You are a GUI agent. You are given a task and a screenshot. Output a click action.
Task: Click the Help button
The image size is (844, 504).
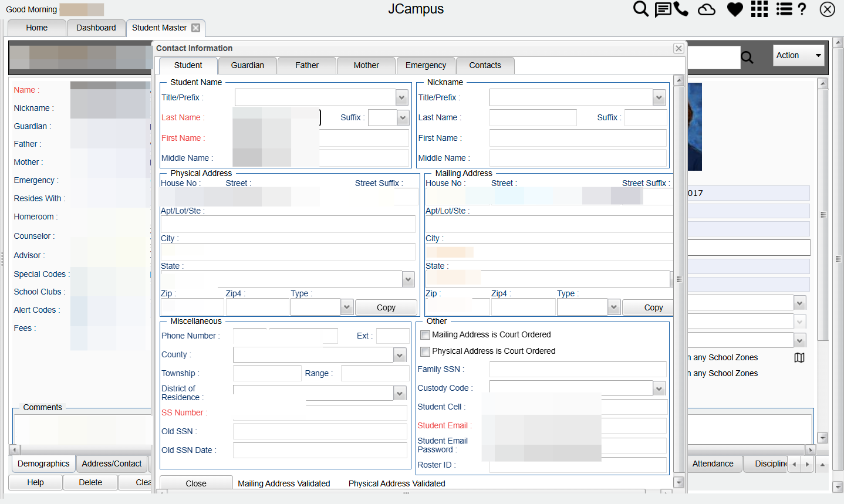pyautogui.click(x=35, y=482)
